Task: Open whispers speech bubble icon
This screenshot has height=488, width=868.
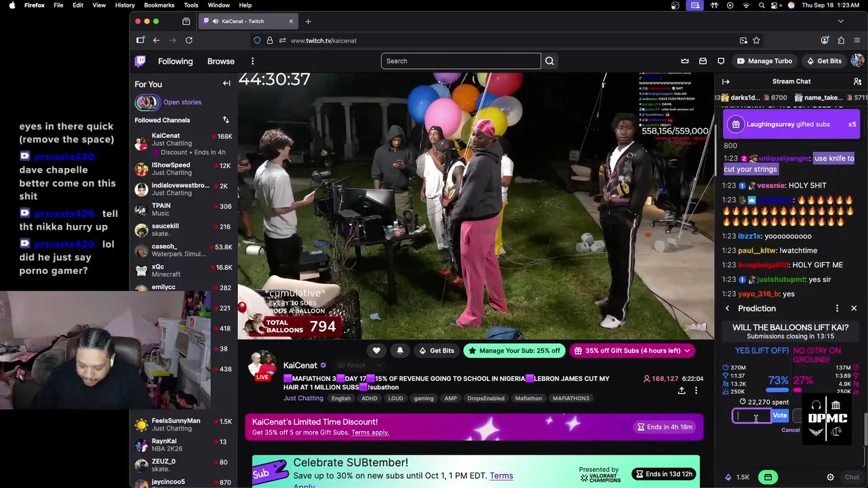Action: [x=721, y=61]
